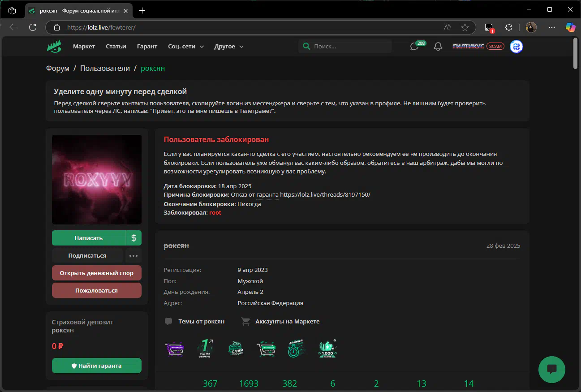
Task: Click the '1 год на форуме' trophy badge
Action: pos(205,349)
